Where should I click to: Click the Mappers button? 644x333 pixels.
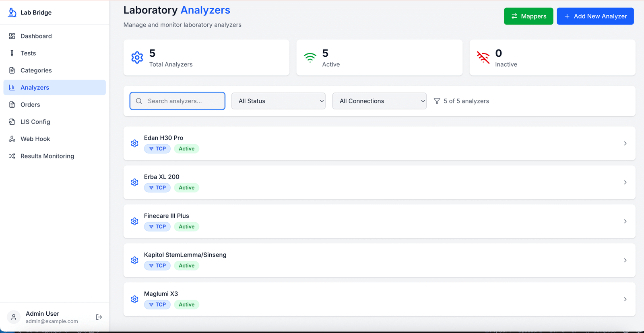coord(528,16)
